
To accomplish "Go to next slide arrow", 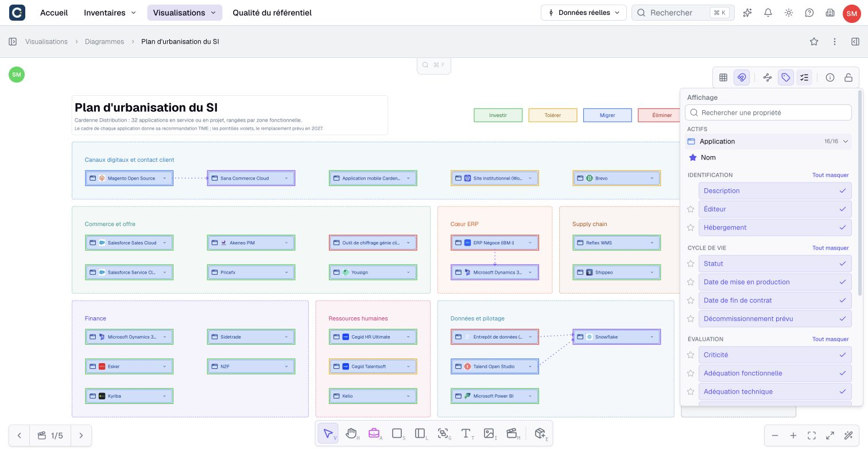I will (x=81, y=435).
